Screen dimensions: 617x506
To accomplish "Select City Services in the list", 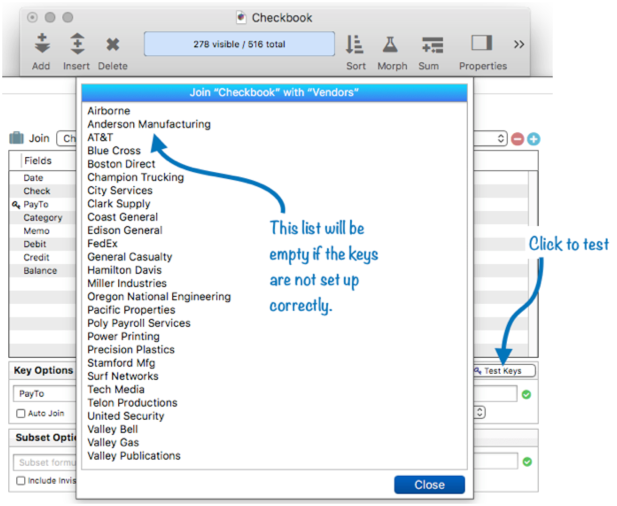I will (x=120, y=191).
